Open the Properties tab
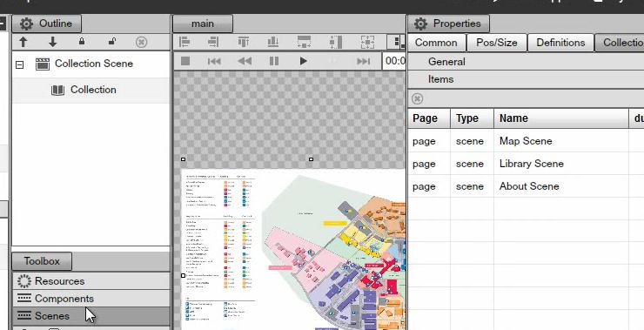The width and height of the screenshot is (644, 330). (448, 24)
